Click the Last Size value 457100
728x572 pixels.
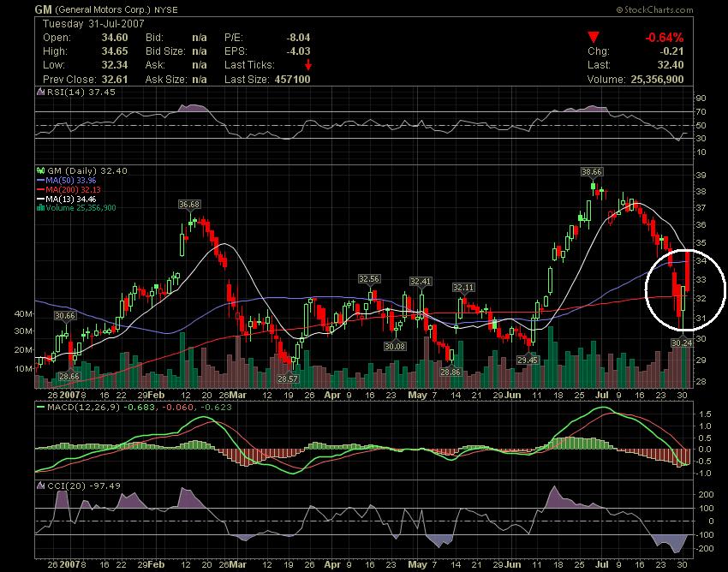[292, 80]
